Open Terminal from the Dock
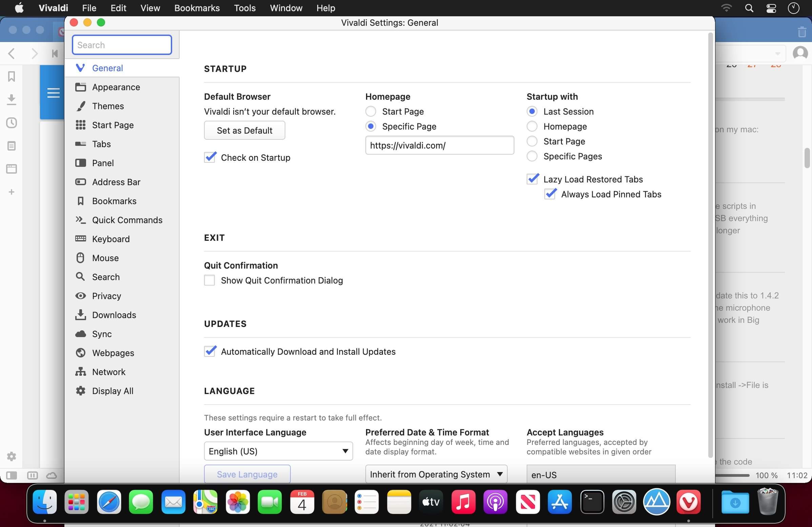Screen dimensions: 812x527 coord(592,502)
